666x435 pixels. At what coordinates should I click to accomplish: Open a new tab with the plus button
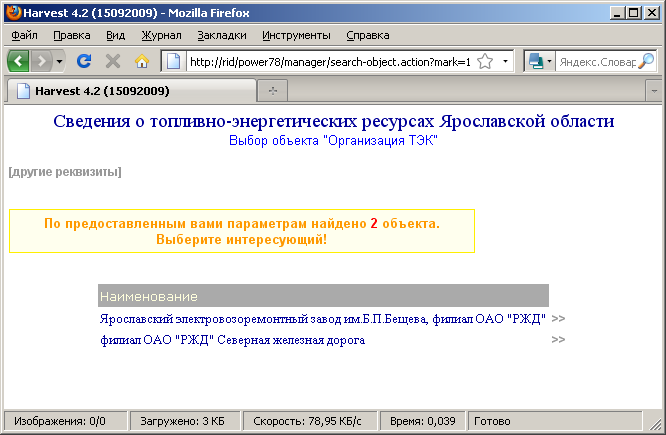pyautogui.click(x=273, y=91)
